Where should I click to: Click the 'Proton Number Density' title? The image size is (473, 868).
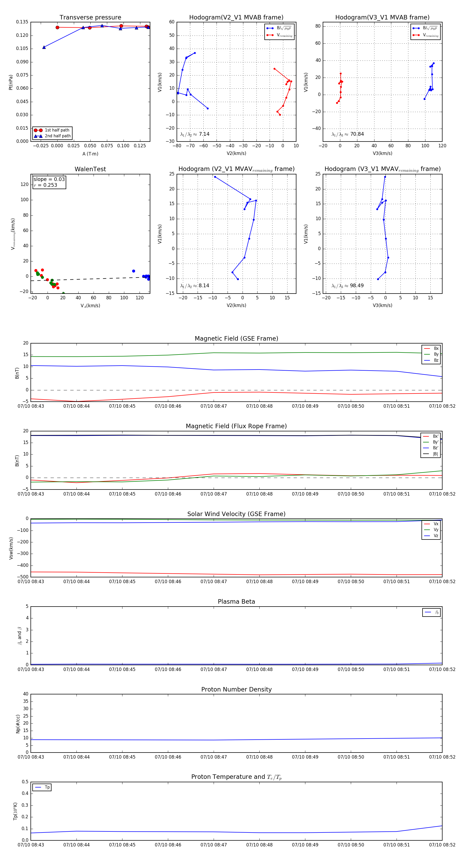click(x=236, y=689)
